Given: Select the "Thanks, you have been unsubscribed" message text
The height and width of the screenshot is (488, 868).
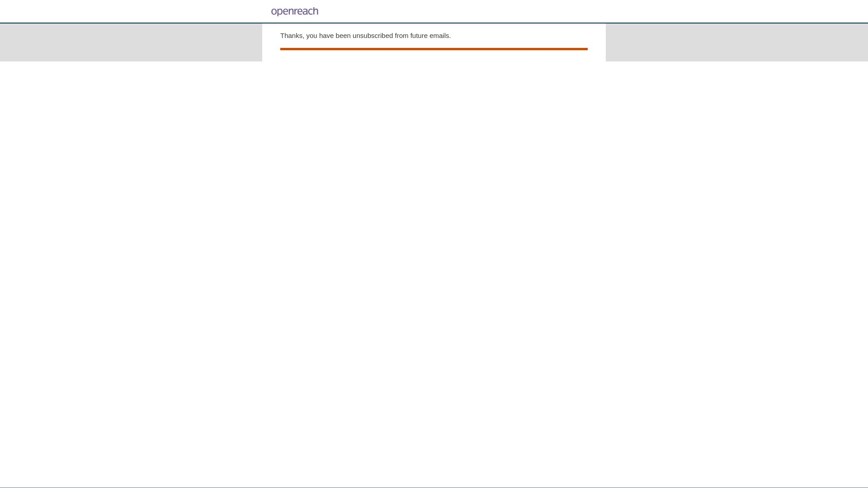Looking at the screenshot, I should pos(365,36).
